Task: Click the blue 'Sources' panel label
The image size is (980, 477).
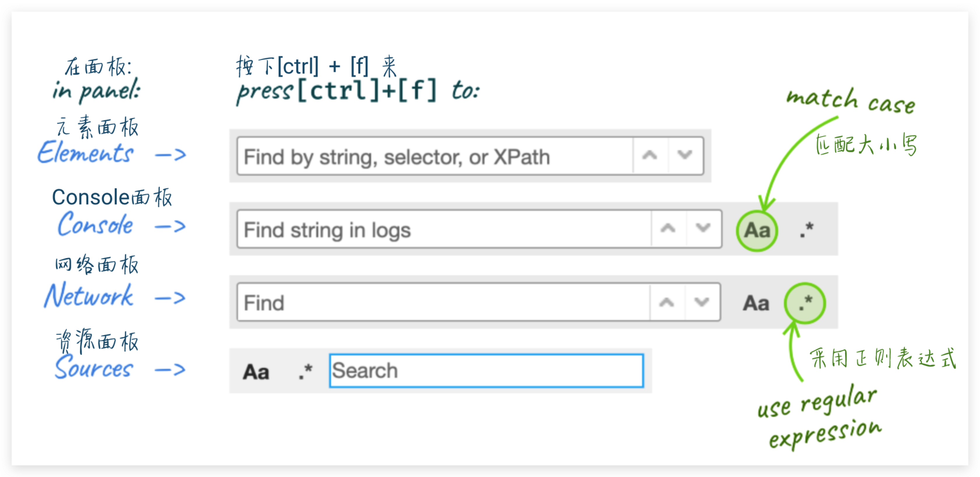Action: [x=94, y=367]
